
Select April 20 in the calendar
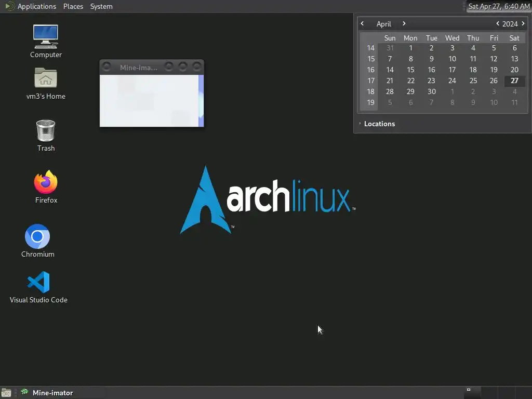click(514, 70)
